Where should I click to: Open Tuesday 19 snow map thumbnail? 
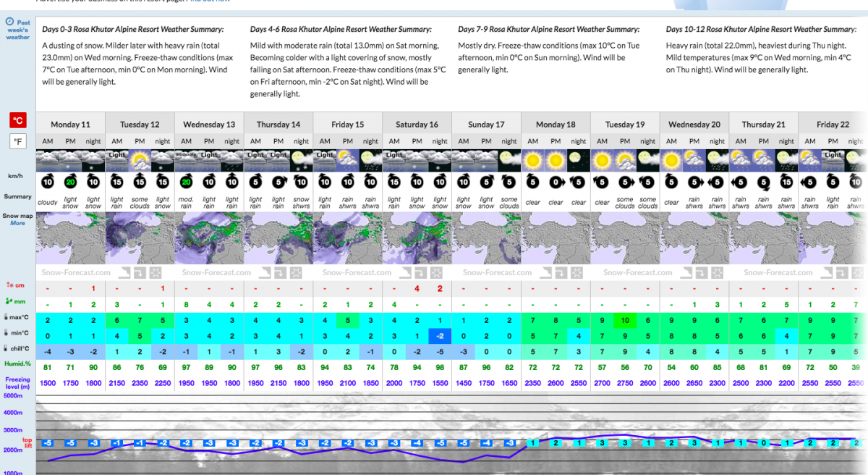tap(625, 237)
